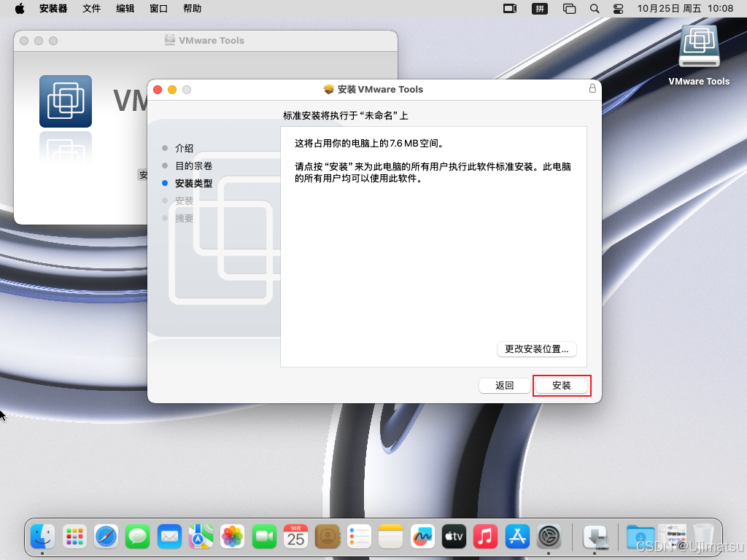Click the 安装类型 step in sidebar

tap(194, 183)
